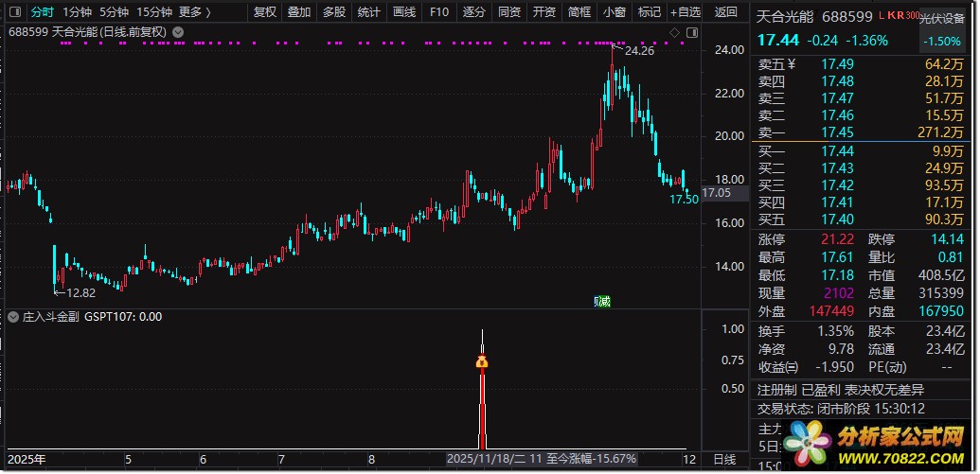980x474 pixels.
Task: Click the 叠加 overlay button
Action: click(x=299, y=12)
